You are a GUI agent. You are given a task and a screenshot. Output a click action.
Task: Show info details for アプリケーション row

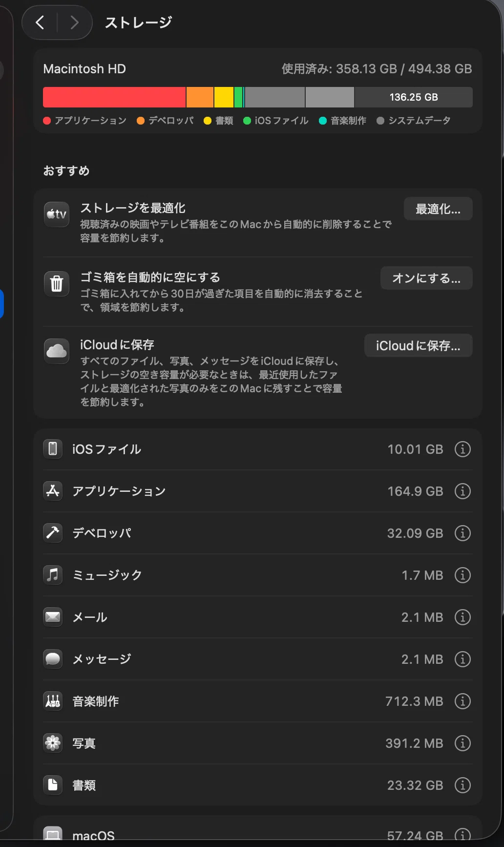(462, 491)
